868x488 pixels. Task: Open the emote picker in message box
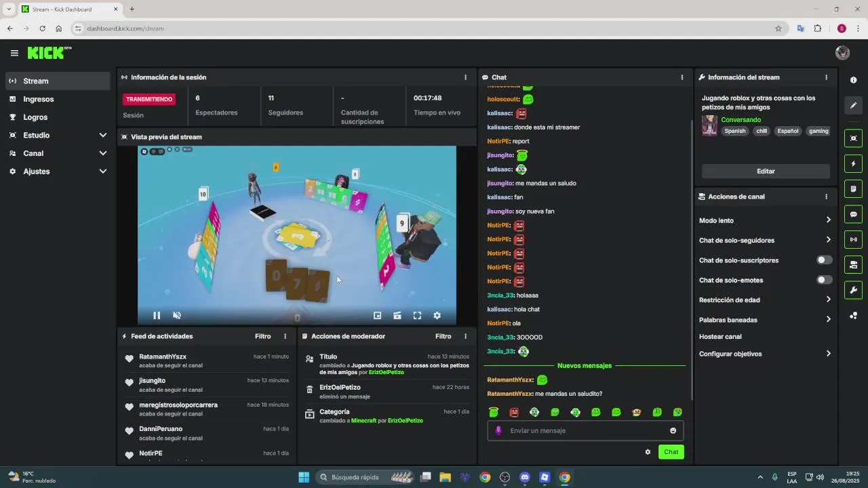[673, 430]
